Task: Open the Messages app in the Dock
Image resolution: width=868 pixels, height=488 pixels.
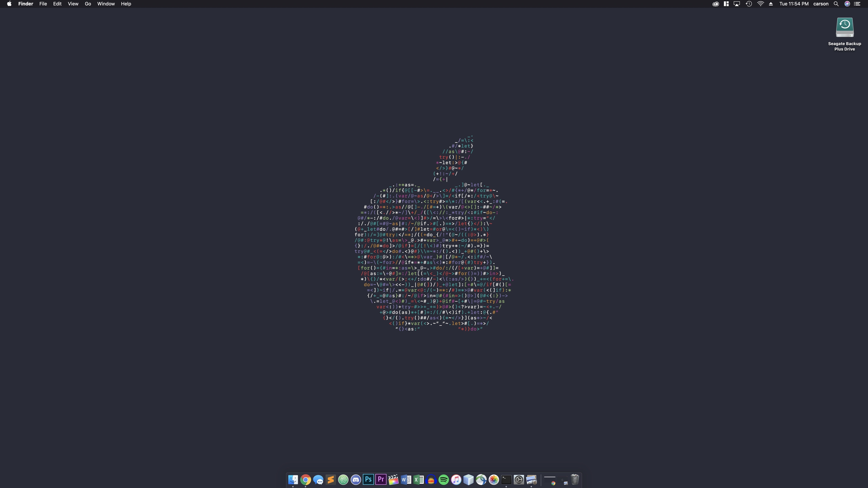Action: tap(318, 480)
